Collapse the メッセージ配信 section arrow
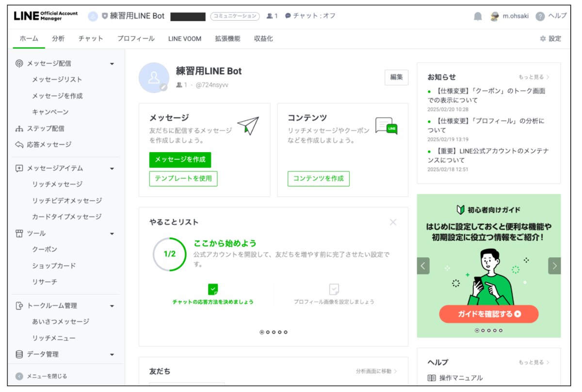This screenshot has height=392, width=582. coord(112,64)
